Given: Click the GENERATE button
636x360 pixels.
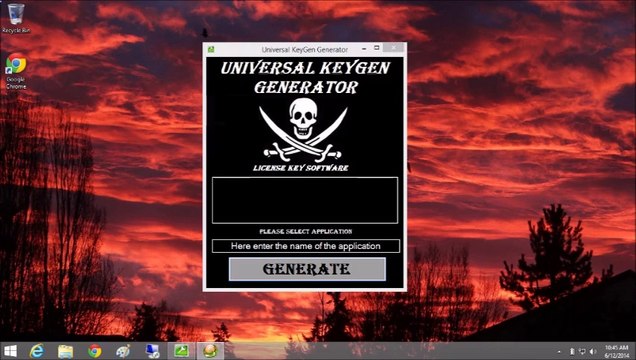Looking at the screenshot, I should pyautogui.click(x=307, y=269).
